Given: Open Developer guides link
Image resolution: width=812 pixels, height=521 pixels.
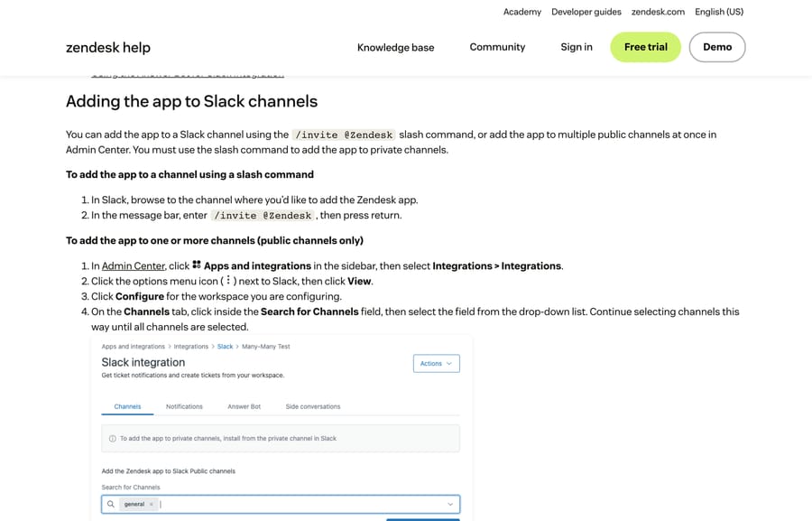Looking at the screenshot, I should pos(586,12).
